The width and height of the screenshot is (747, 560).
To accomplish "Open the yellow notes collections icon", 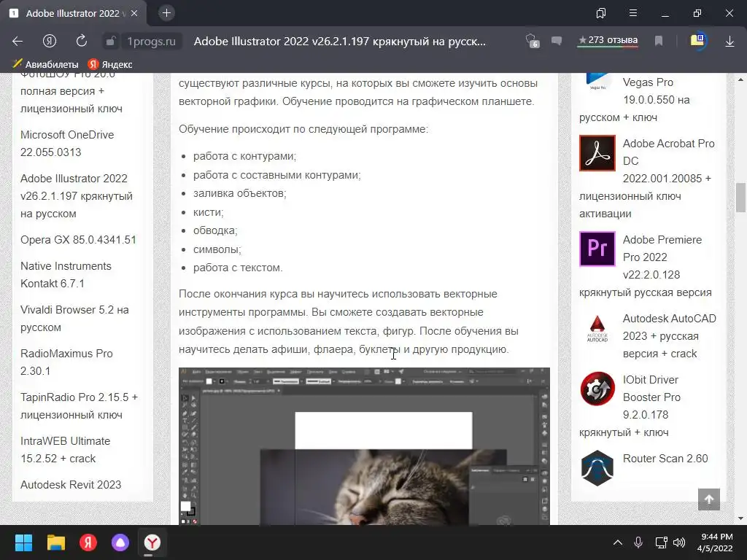I will (697, 41).
